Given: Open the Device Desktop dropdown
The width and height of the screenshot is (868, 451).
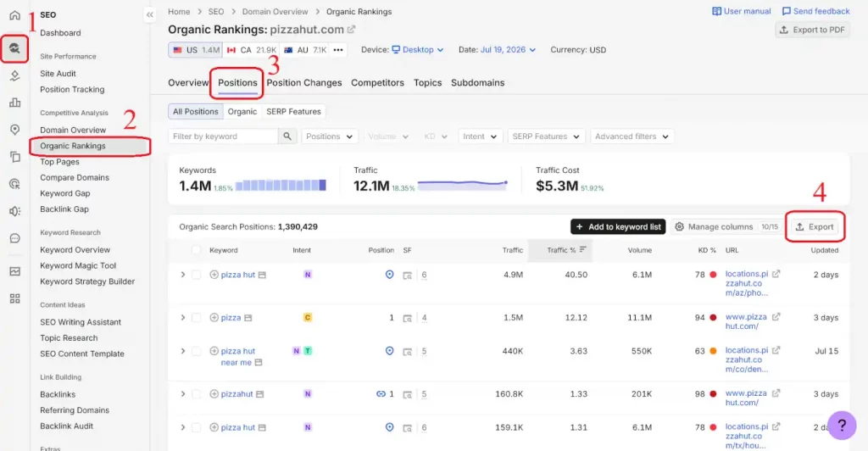Looking at the screenshot, I should (418, 50).
